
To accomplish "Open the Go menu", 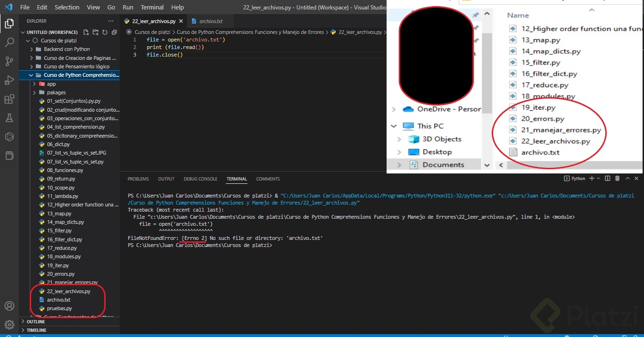I will pyautogui.click(x=111, y=7).
